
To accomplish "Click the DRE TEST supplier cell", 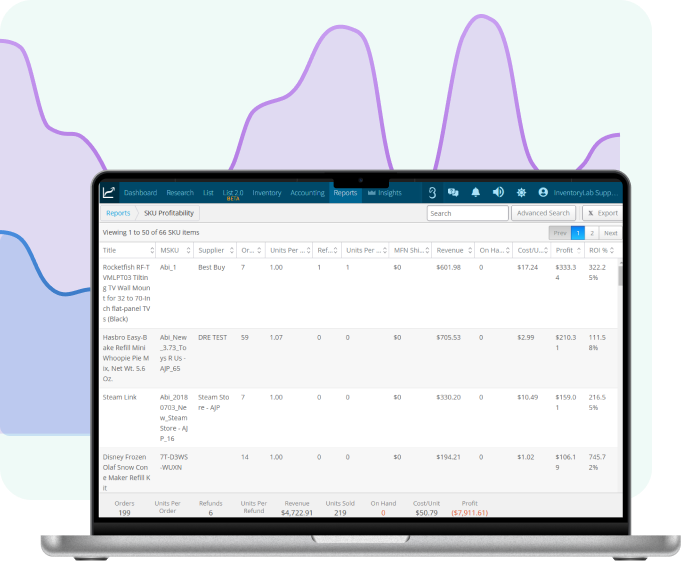I will click(x=212, y=337).
